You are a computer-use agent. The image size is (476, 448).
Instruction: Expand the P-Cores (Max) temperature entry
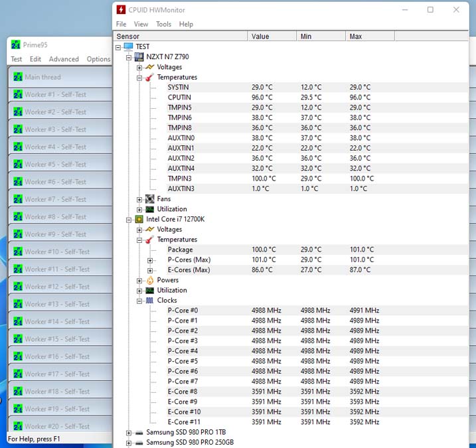[x=150, y=260]
